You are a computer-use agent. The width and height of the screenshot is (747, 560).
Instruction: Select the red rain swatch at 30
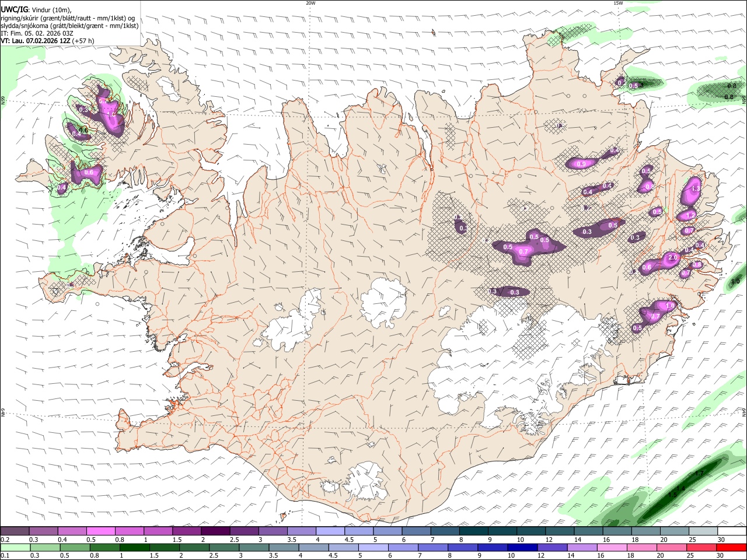point(732,547)
